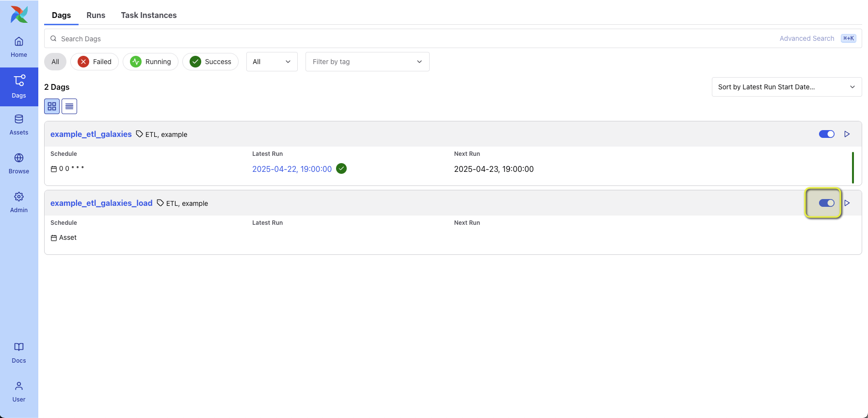Screen dimensions: 868x418
Task: Select the Dags tab
Action: click(x=62, y=15)
